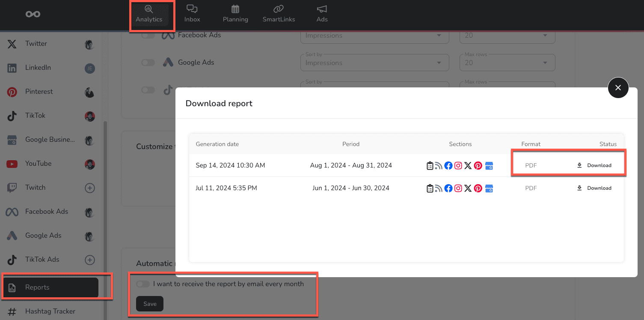Click the Pinterest icon in Jul 11 row
This screenshot has height=320, width=644.
478,188
